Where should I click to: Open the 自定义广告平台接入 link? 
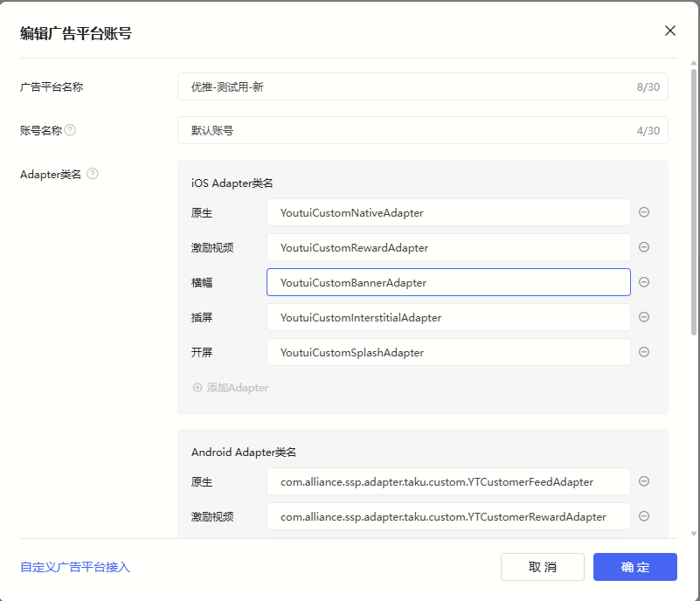75,567
